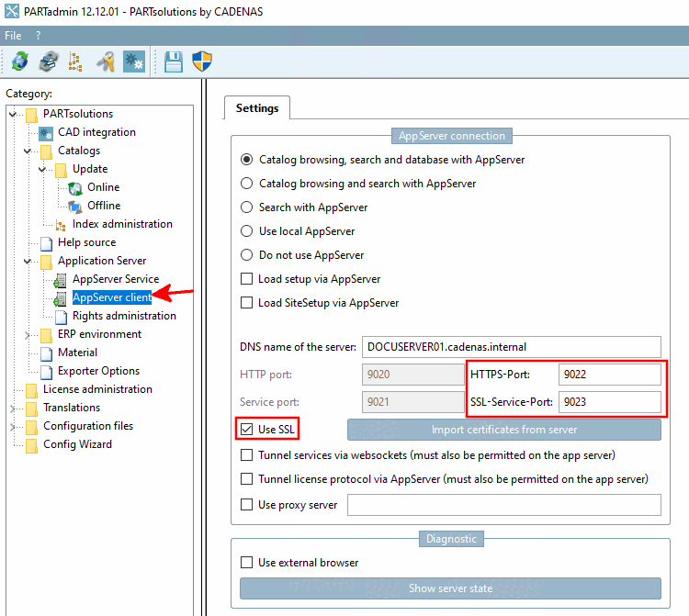The width and height of the screenshot is (689, 616).
Task: Select Rights administration tree item
Action: coord(124,316)
